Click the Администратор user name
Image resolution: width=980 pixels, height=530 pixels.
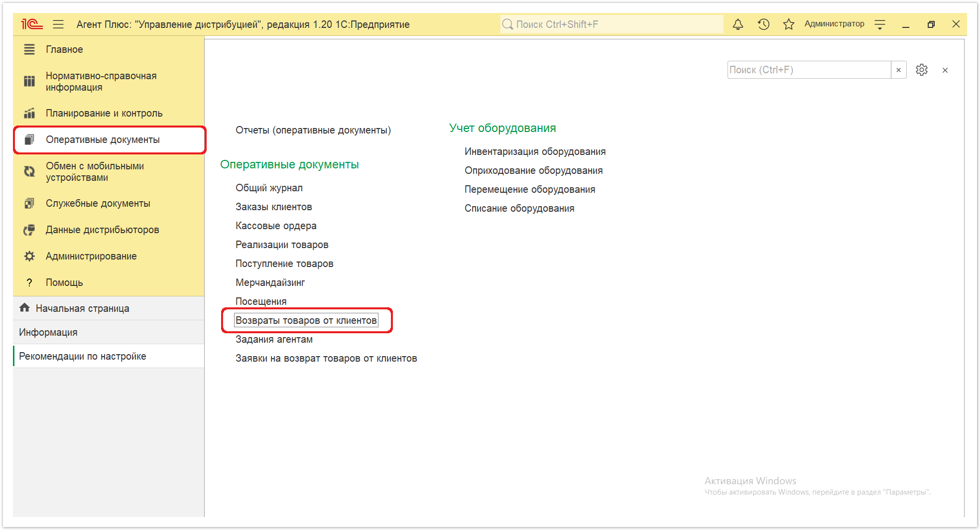point(835,23)
